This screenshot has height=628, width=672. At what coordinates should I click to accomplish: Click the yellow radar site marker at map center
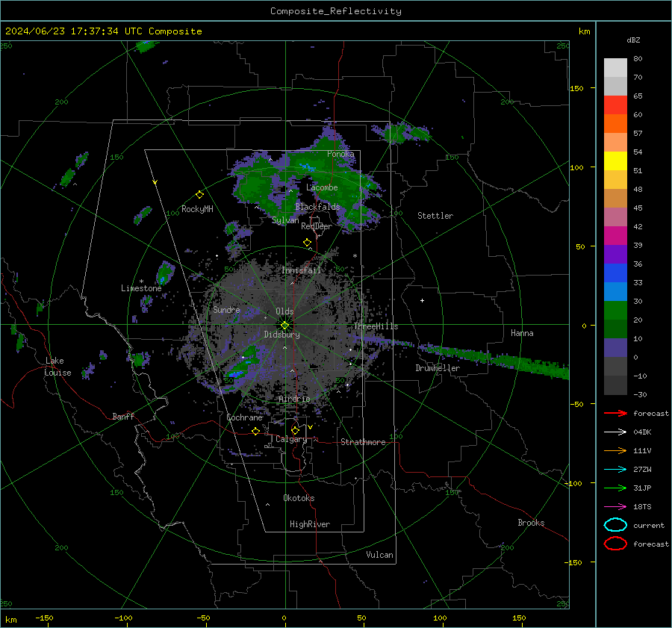pos(284,326)
